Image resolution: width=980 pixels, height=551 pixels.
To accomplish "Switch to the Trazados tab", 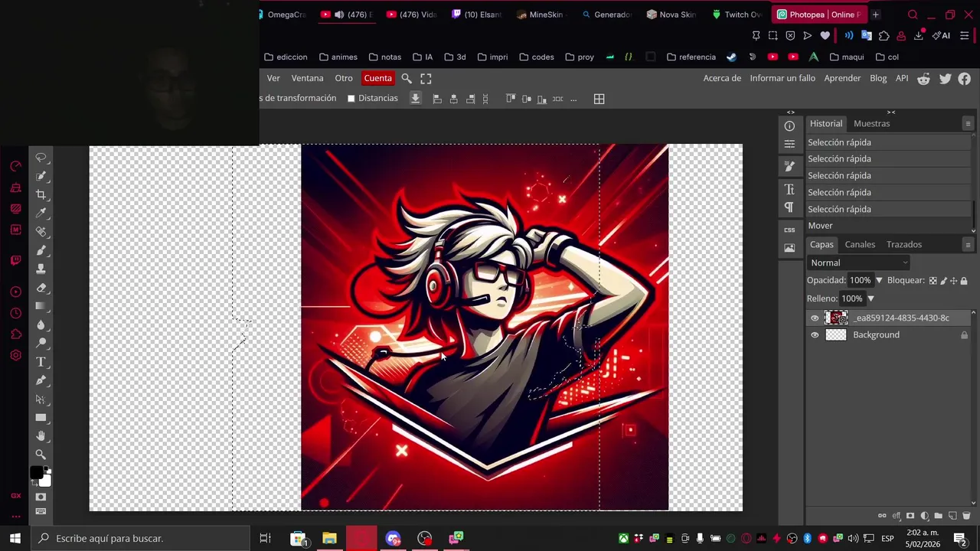I will tap(904, 244).
